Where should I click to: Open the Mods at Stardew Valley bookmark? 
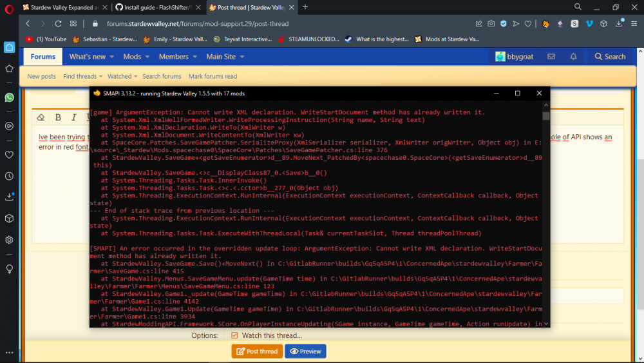pyautogui.click(x=448, y=39)
